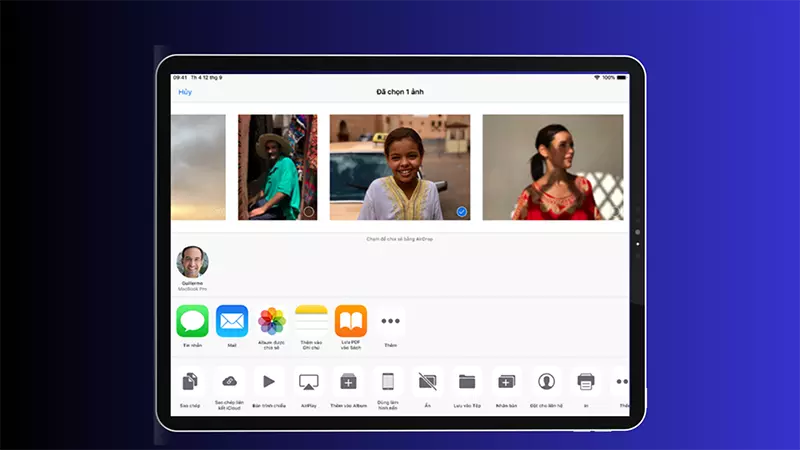Share photo via Mail app
This screenshot has height=450, width=800.
232,321
